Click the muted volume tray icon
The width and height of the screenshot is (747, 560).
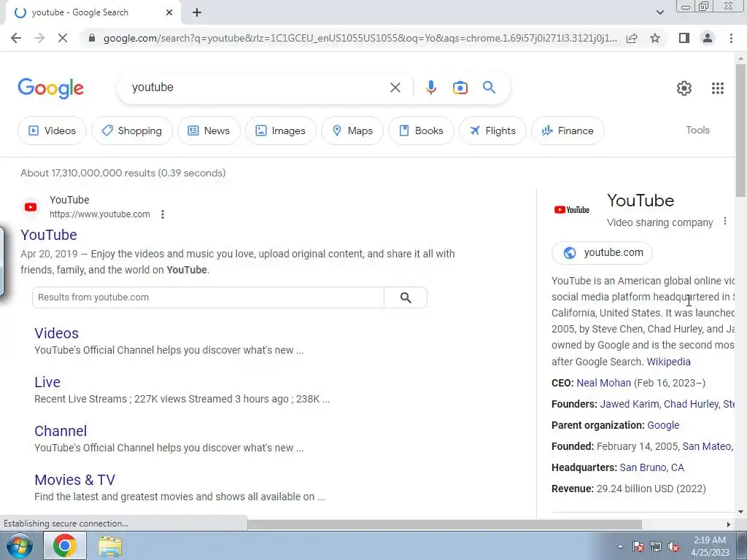point(673,547)
